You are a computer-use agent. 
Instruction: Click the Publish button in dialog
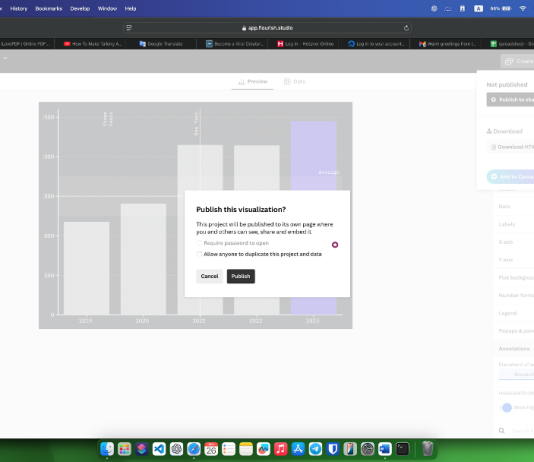pos(241,276)
